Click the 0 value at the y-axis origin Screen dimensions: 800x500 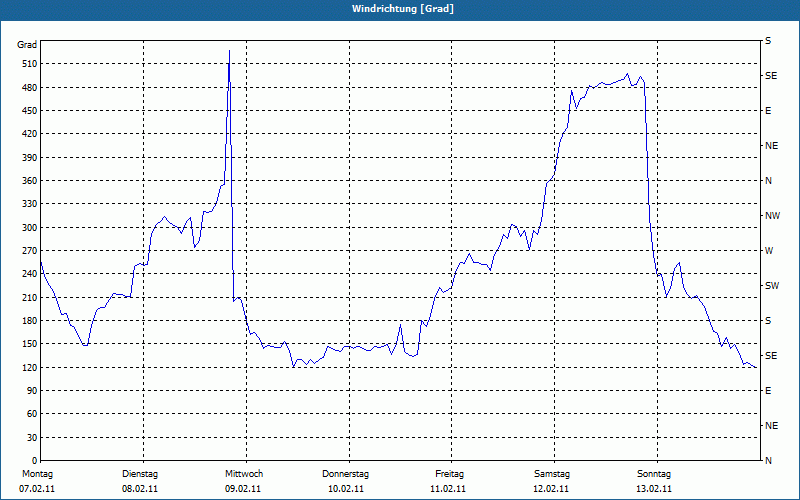pos(35,460)
